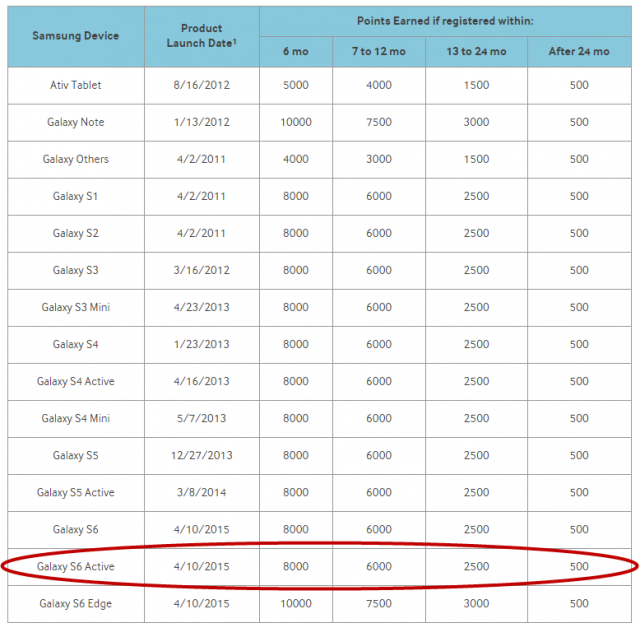Select the Galaxy S6 Edge device name
The height and width of the screenshot is (623, 640).
[76, 603]
